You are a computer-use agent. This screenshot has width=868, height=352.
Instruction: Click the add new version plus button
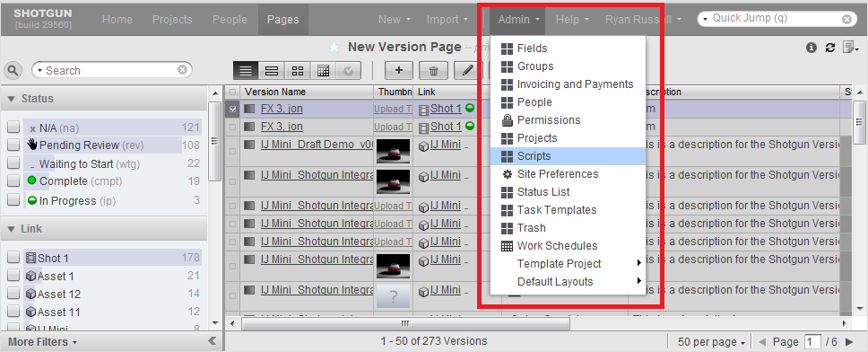399,70
